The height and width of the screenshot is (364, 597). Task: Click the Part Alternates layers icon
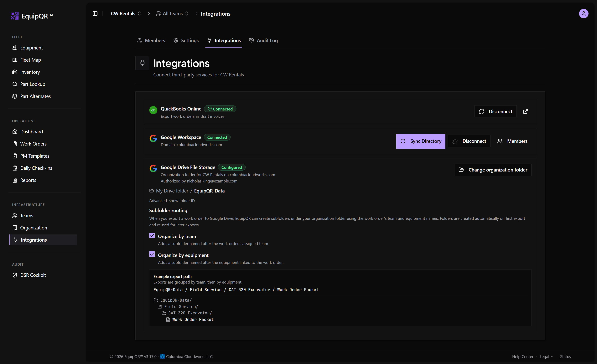coord(15,96)
